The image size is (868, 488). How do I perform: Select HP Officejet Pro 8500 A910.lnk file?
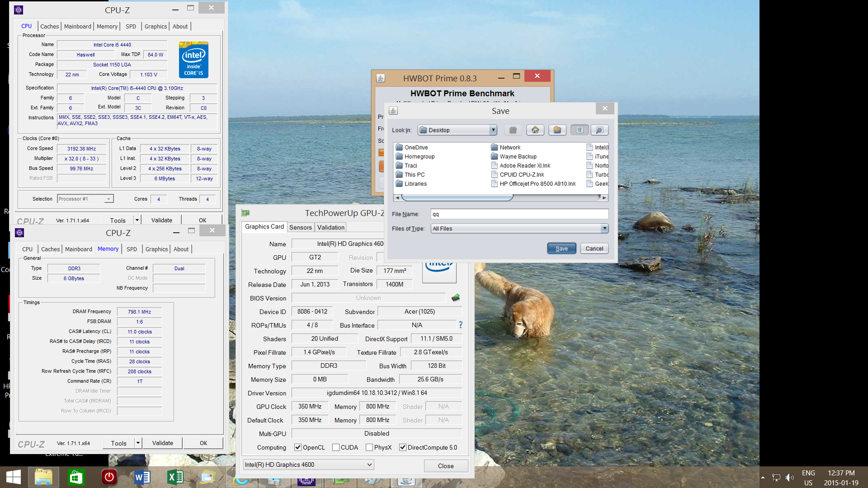[x=533, y=183]
